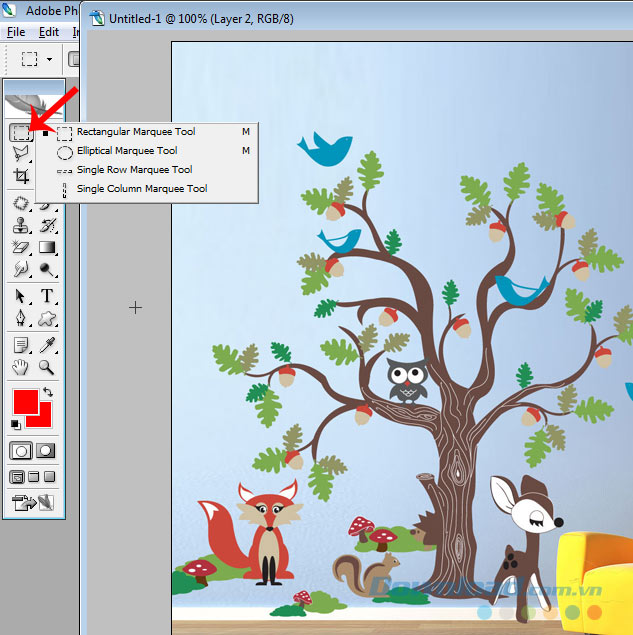Click the red foreground color swatch
This screenshot has height=635, width=633.
click(24, 403)
